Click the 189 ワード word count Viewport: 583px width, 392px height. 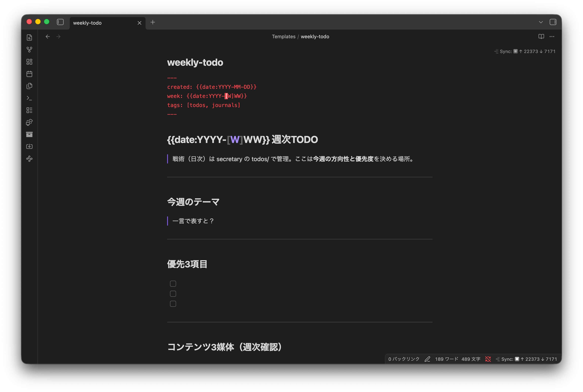coord(446,359)
